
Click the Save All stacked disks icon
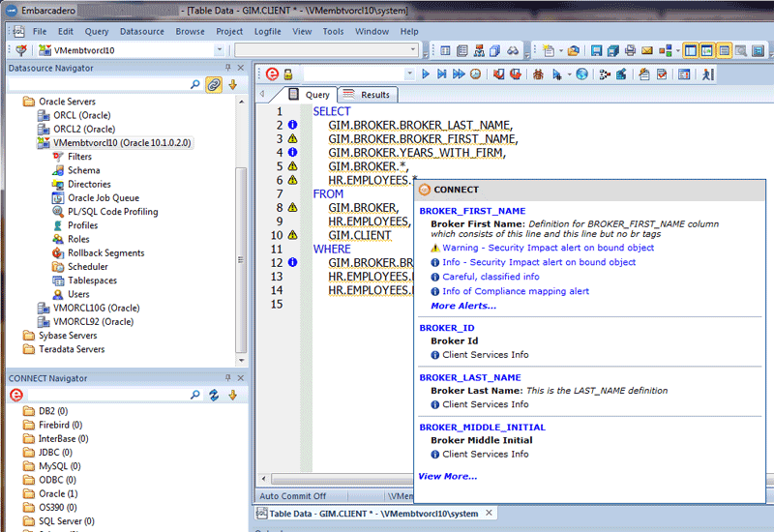point(613,50)
